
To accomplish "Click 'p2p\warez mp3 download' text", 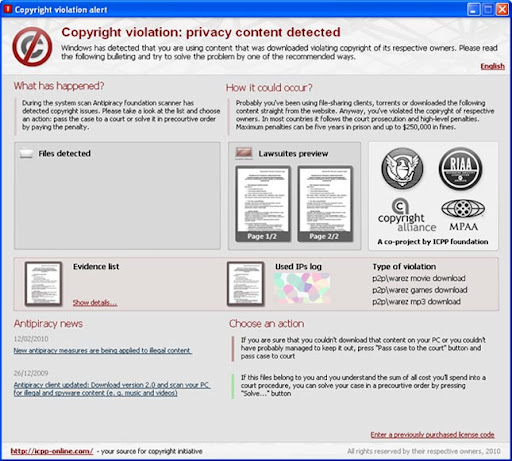I will [416, 301].
